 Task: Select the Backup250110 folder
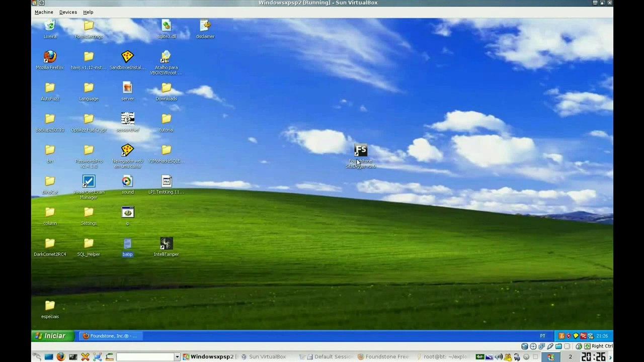pyautogui.click(x=50, y=122)
